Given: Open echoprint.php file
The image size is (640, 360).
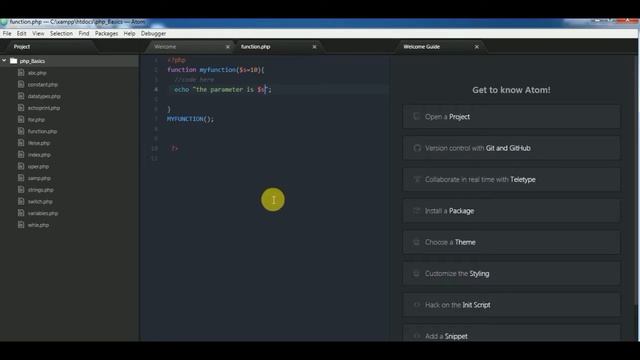Looking at the screenshot, I should pyautogui.click(x=44, y=108).
